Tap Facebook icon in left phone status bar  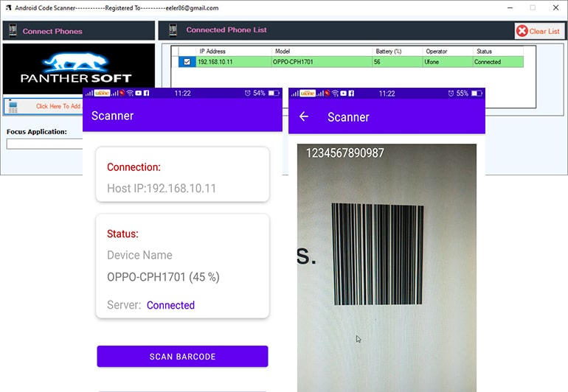point(146,93)
